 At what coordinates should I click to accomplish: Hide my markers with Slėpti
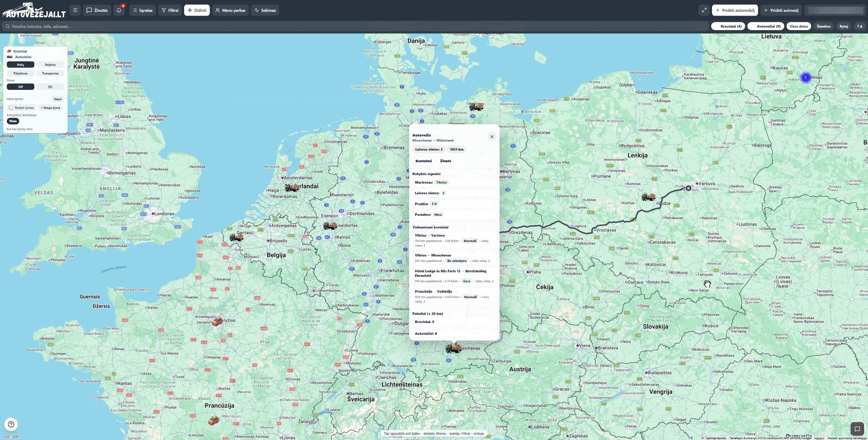point(58,99)
